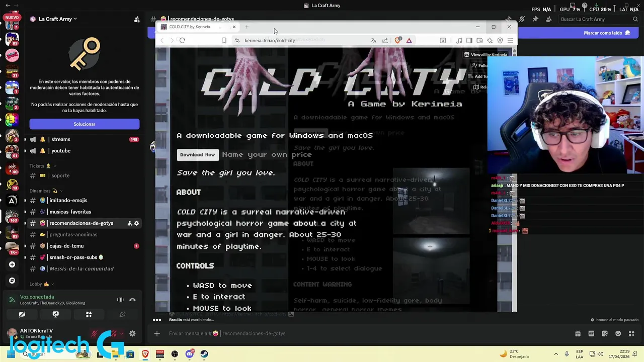Open the attachment plus button in message bar

(157, 333)
